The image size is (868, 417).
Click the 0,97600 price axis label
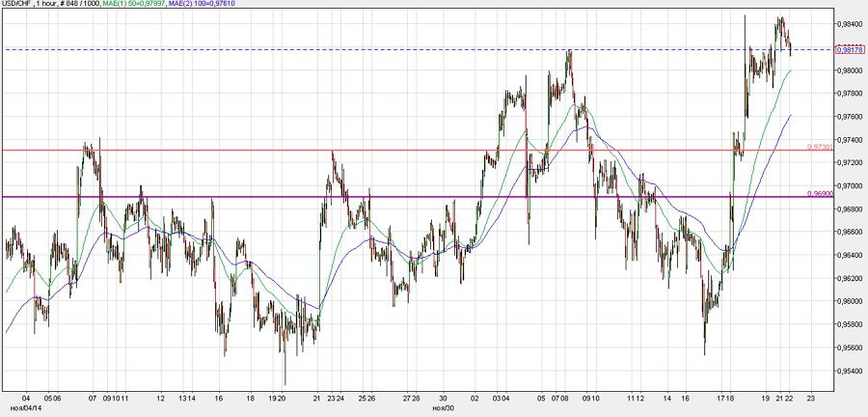pyautogui.click(x=850, y=117)
